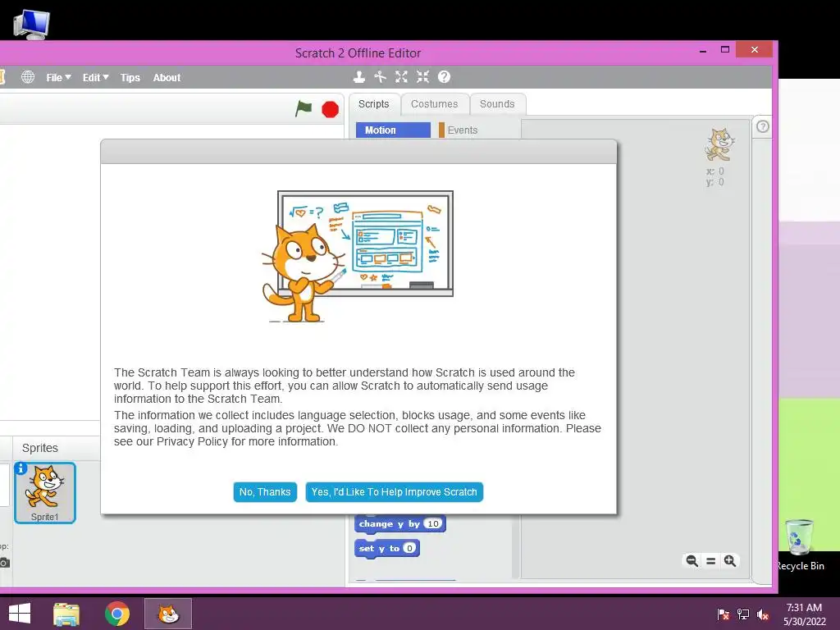Screen dimensions: 840x630
Task: Select the Duplicate stamp tool
Action: pyautogui.click(x=359, y=77)
